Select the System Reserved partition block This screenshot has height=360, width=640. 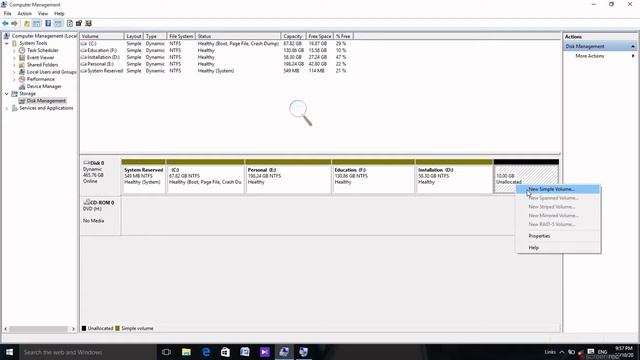pyautogui.click(x=144, y=176)
